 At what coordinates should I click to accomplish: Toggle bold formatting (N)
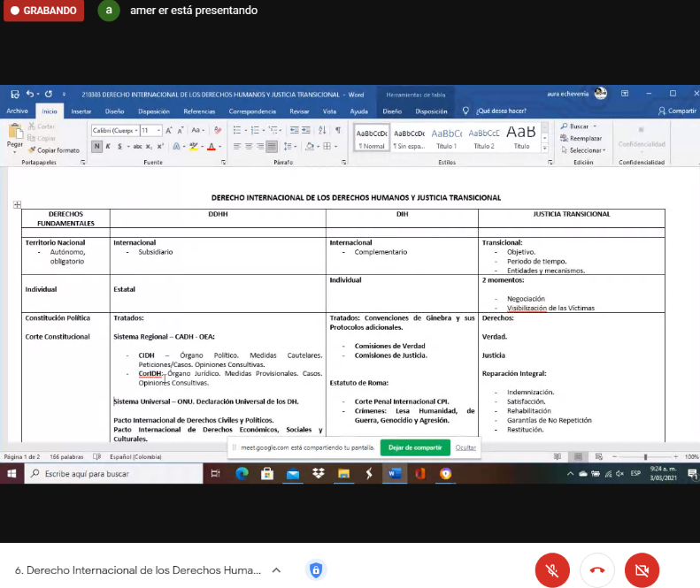click(x=96, y=146)
